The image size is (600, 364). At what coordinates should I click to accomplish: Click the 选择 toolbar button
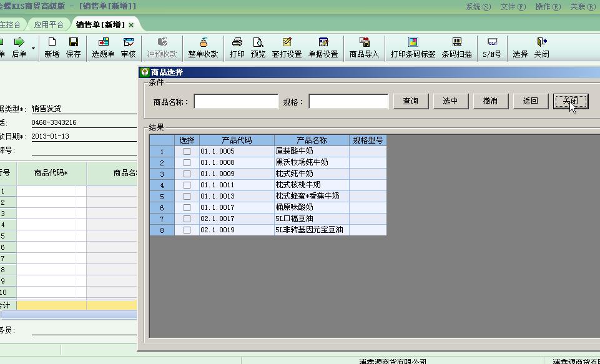[521, 54]
